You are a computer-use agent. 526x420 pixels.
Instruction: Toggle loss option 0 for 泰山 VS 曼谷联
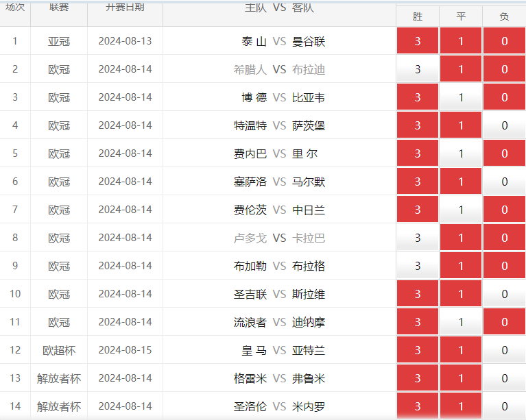coord(504,41)
